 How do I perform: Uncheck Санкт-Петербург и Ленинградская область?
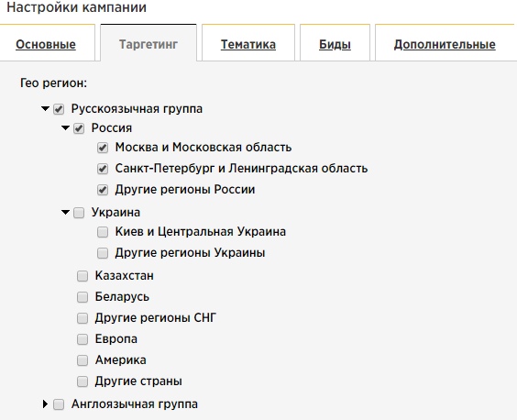[x=103, y=169]
